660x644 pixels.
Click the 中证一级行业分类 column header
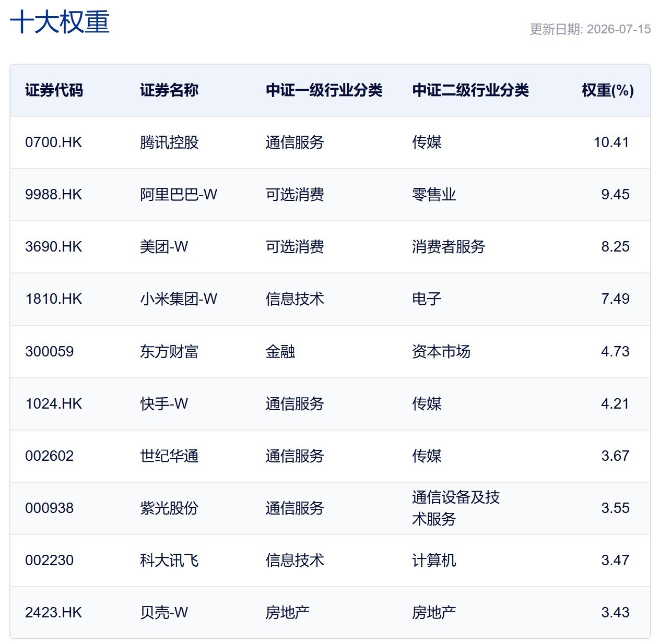[324, 90]
